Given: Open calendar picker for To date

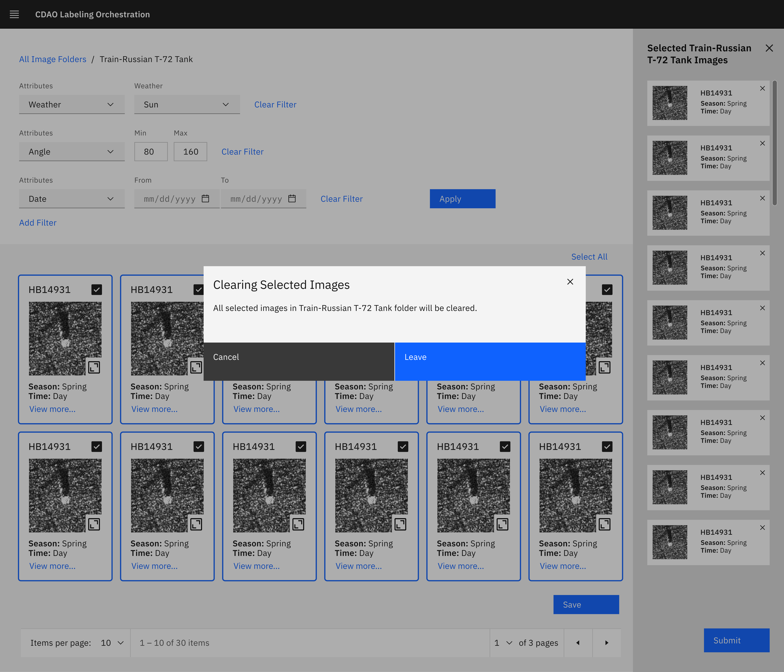Looking at the screenshot, I should 292,198.
